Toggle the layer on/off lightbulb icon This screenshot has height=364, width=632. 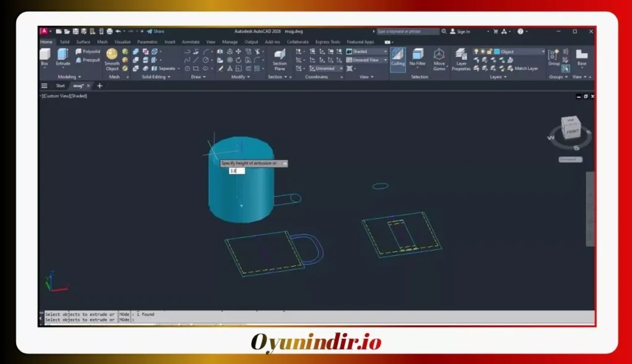click(x=476, y=51)
